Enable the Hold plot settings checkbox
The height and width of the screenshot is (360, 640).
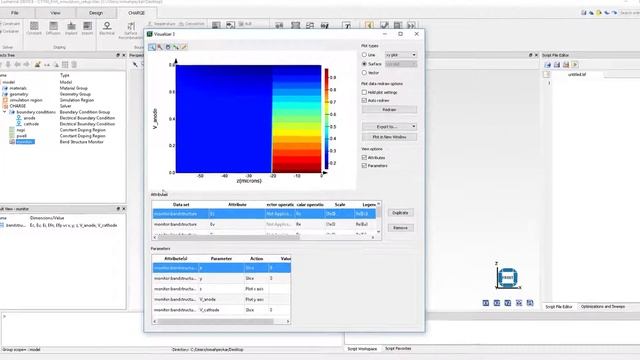[364, 92]
